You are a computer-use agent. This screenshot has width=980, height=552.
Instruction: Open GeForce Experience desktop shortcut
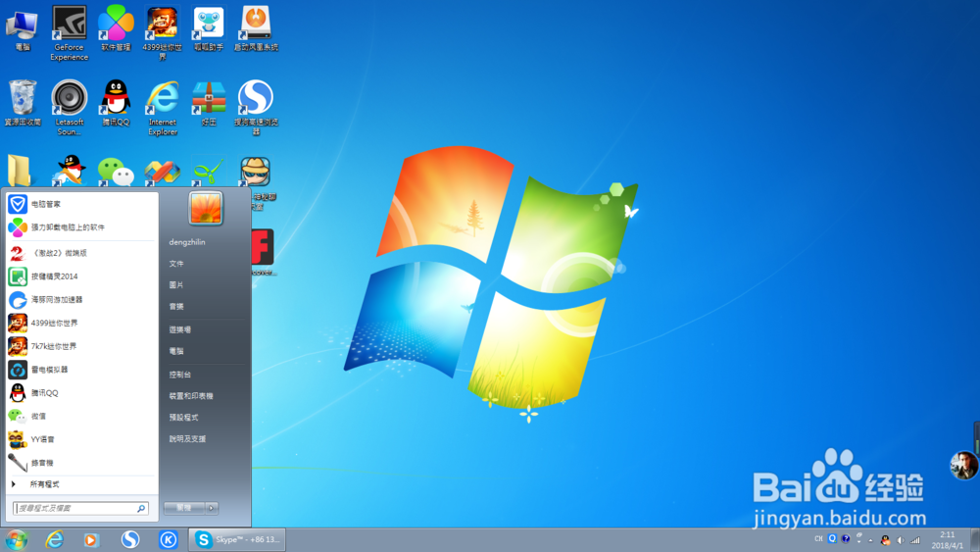click(x=69, y=33)
